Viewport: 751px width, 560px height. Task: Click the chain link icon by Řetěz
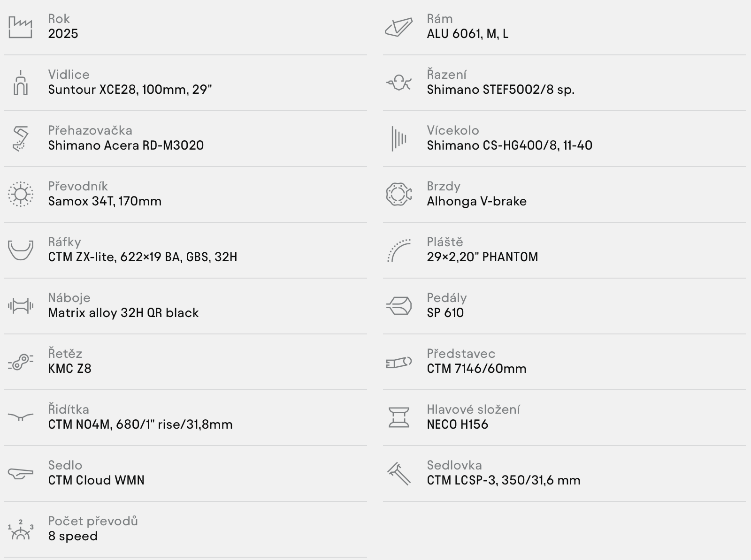(20, 362)
